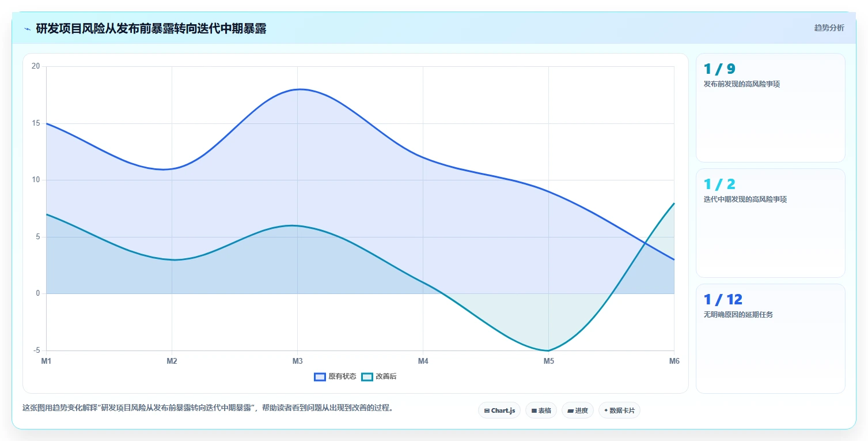Click the y-axis value -5
868x441 pixels.
coord(37,350)
